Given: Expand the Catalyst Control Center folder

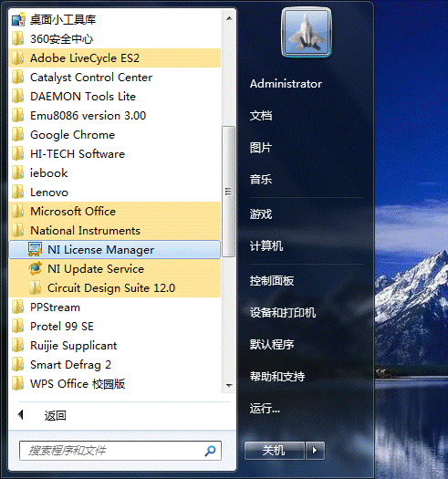Looking at the screenshot, I should pyautogui.click(x=115, y=78).
